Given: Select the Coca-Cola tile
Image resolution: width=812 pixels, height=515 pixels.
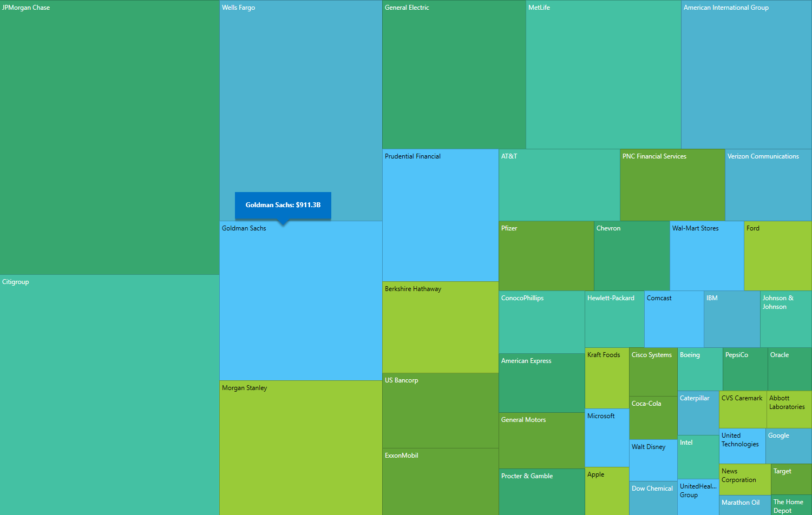Looking at the screenshot, I should point(653,418).
